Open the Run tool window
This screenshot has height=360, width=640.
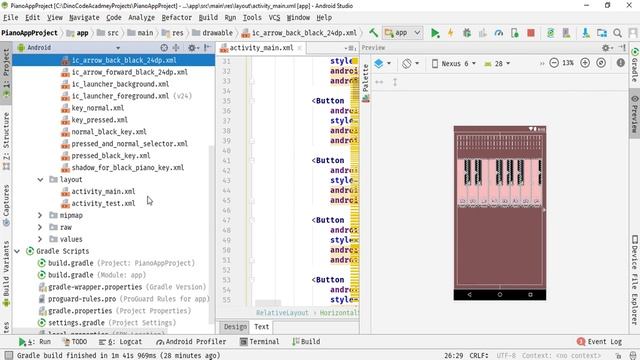coord(35,342)
